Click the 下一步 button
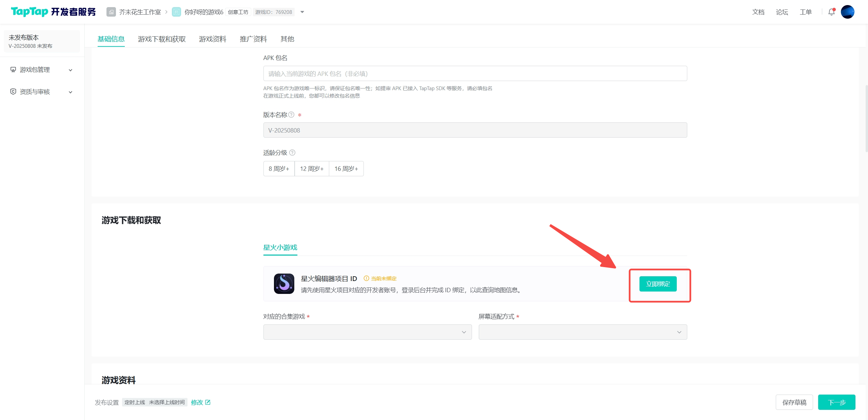The width and height of the screenshot is (868, 420). (x=836, y=402)
